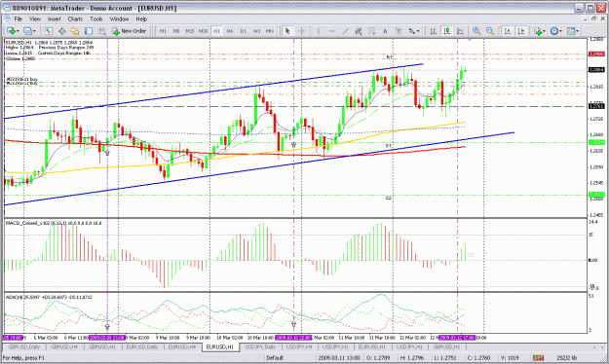This screenshot has width=609, height=364.
Task: Select the H4 timeframe button
Action: 230,30
